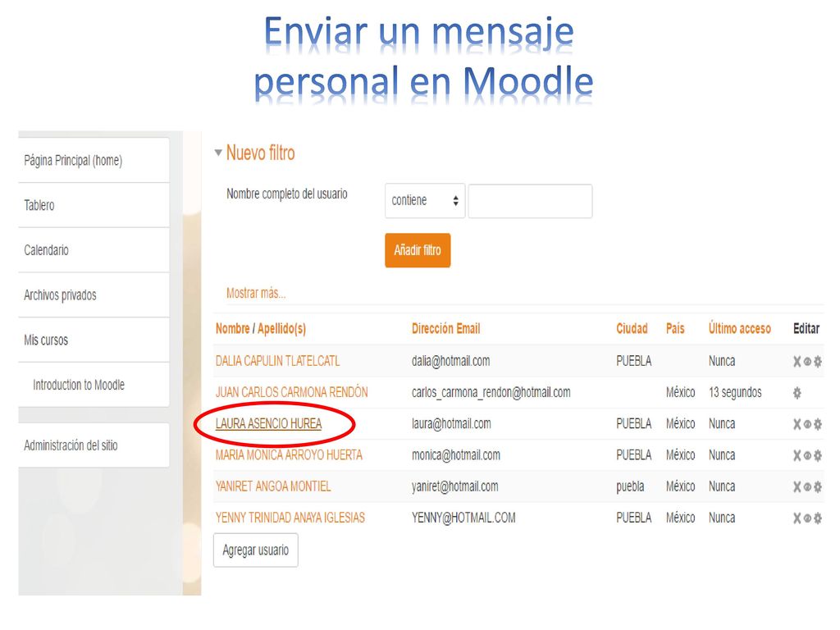840x630 pixels.
Task: Sort users by Dirección Email column
Action: coord(445,328)
